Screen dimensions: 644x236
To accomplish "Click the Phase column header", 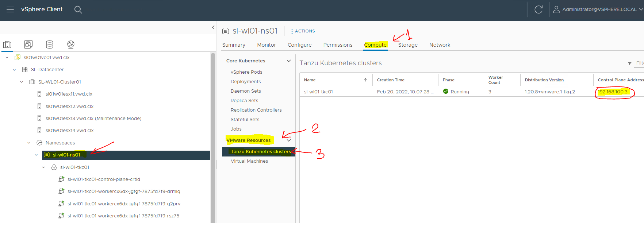I will [x=449, y=80].
